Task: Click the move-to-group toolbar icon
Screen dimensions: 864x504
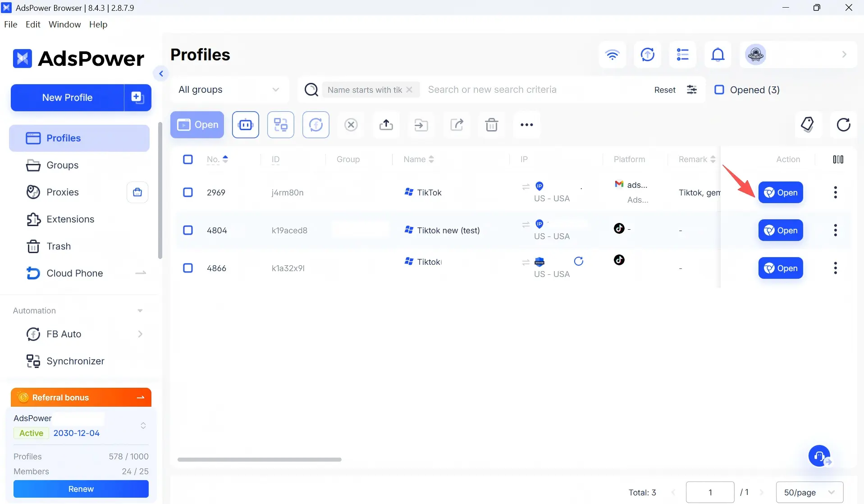Action: click(x=421, y=125)
